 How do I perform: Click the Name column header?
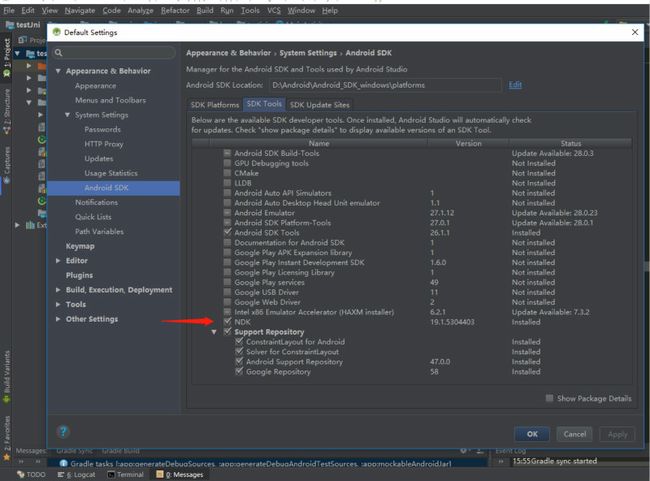tap(319, 143)
